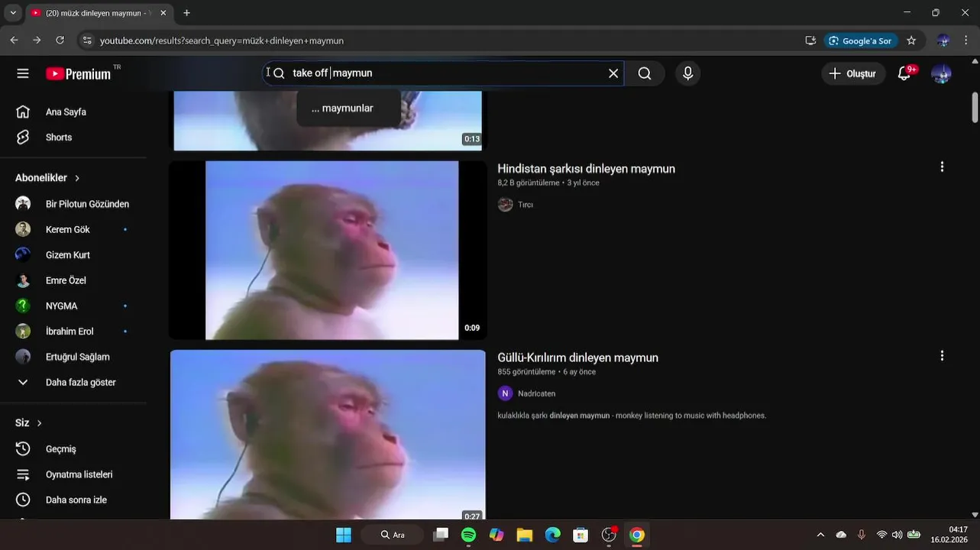
Task: Open Spotify from the taskbar
Action: pyautogui.click(x=468, y=535)
